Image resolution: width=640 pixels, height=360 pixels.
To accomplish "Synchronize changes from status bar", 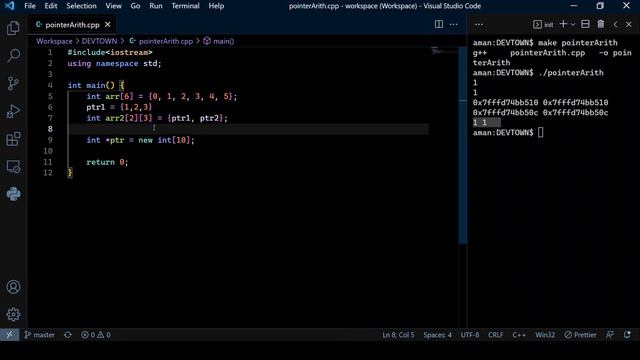I will (x=68, y=335).
